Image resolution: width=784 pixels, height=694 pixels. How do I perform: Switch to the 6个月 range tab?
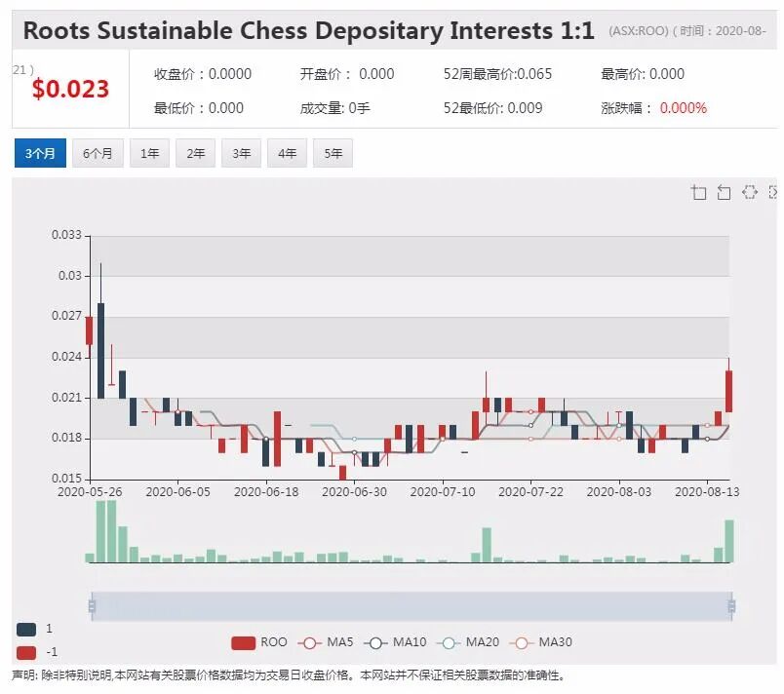(x=98, y=153)
